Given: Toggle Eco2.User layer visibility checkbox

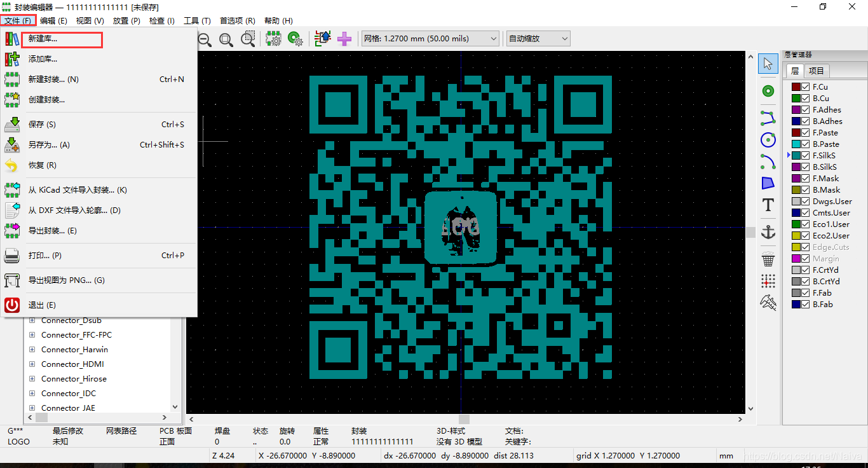Looking at the screenshot, I should (x=806, y=236).
